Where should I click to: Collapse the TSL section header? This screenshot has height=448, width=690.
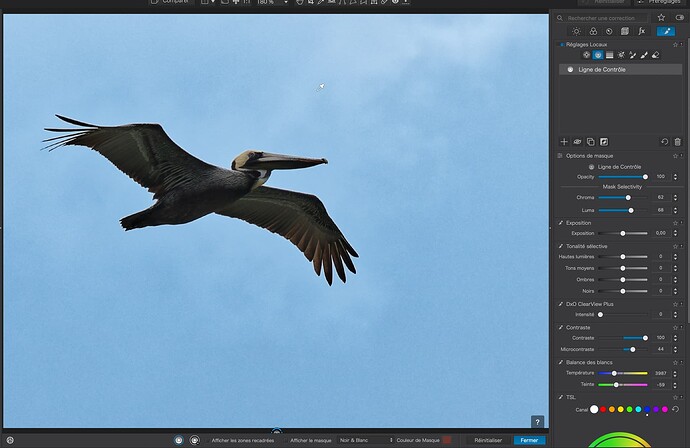pos(570,397)
